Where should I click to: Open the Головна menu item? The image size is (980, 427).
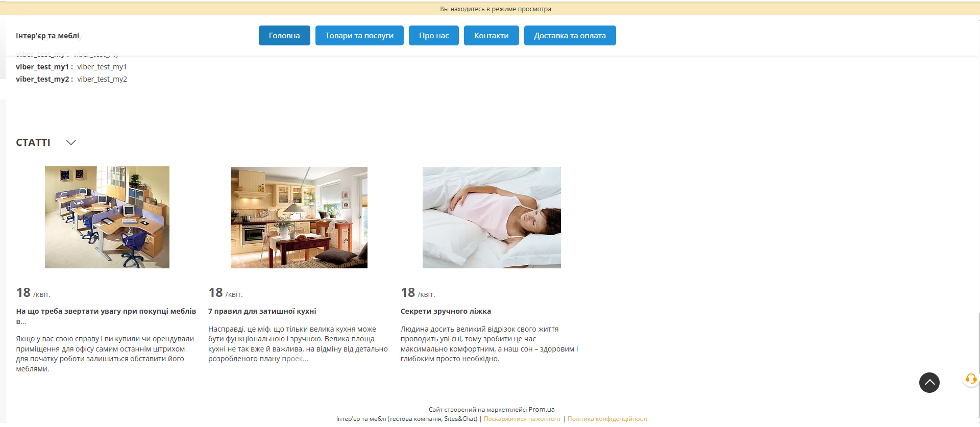click(x=284, y=36)
